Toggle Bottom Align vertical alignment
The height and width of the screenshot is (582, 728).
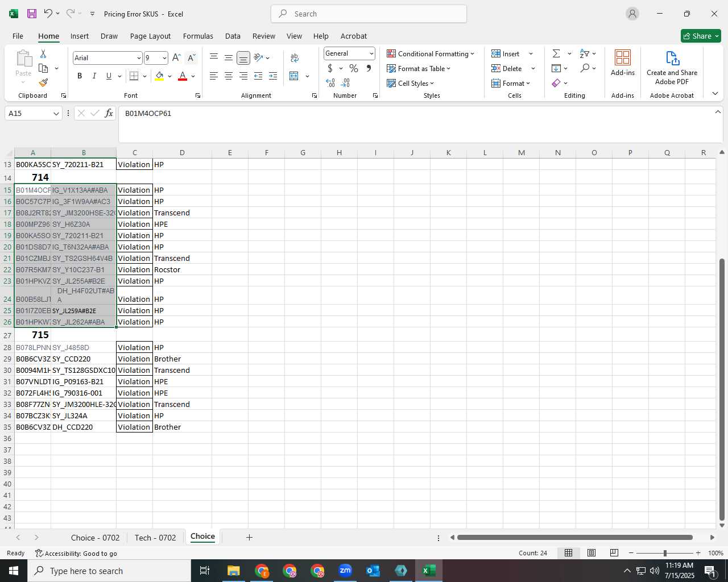[x=243, y=58]
